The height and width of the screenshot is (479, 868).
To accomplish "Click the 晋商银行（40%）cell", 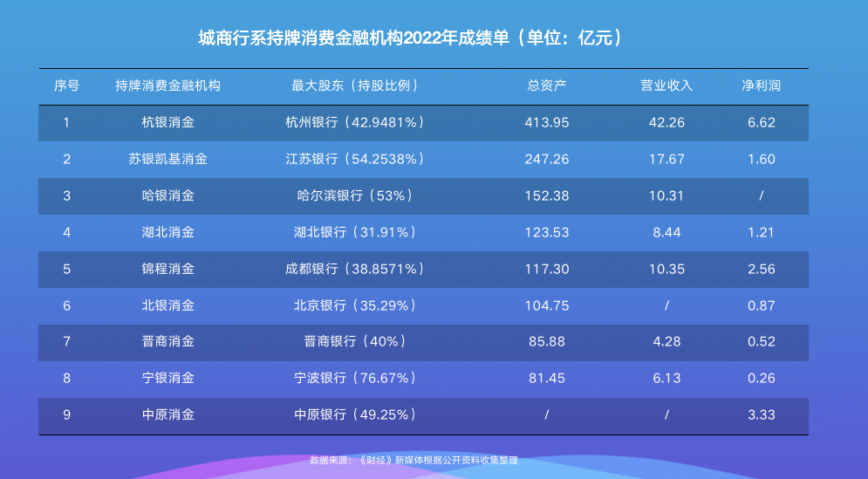I will click(x=355, y=341).
